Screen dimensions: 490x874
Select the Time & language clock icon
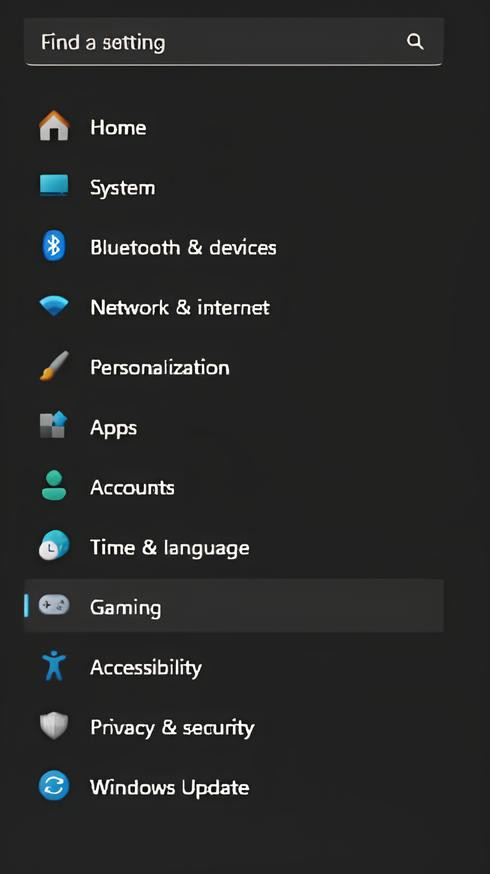point(54,545)
